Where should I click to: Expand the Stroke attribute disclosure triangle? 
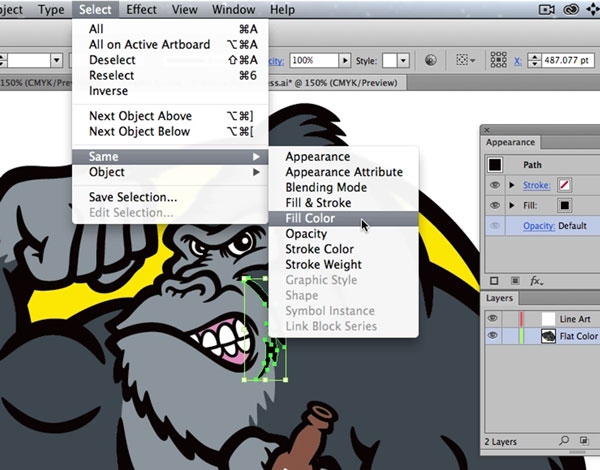512,185
